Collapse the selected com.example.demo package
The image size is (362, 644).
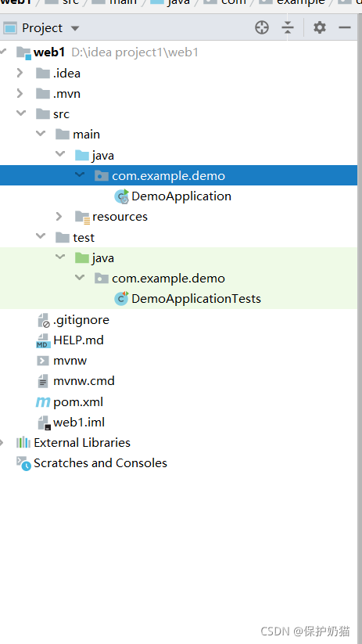[x=80, y=175]
